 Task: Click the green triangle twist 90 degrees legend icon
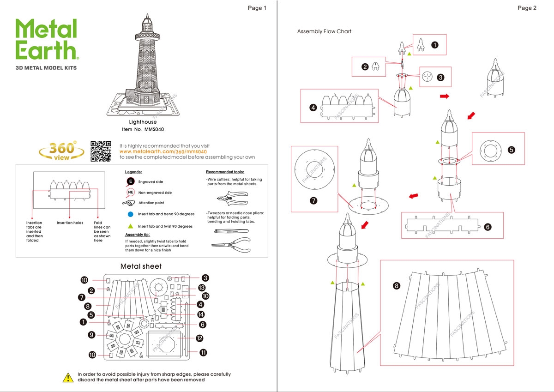click(x=131, y=226)
